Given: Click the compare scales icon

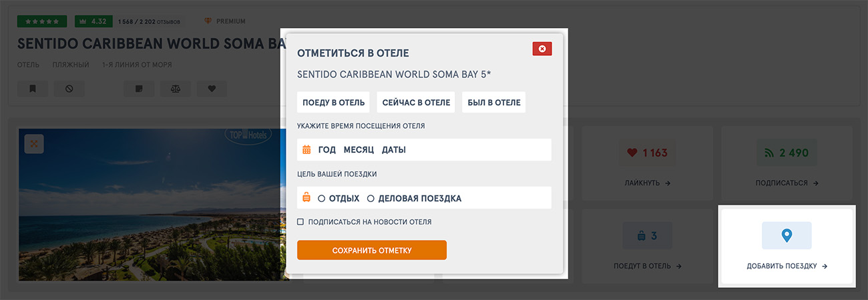Looking at the screenshot, I should 176,89.
